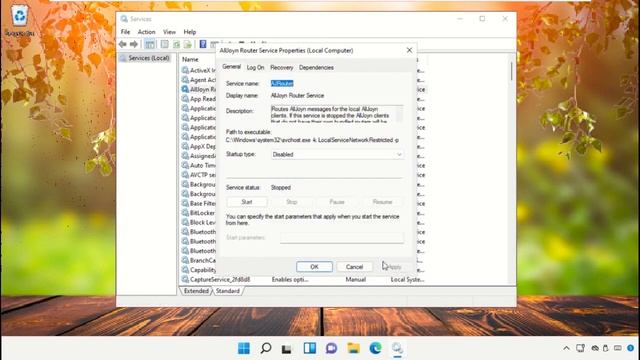Click the Export List toolbar icon

tap(188, 44)
